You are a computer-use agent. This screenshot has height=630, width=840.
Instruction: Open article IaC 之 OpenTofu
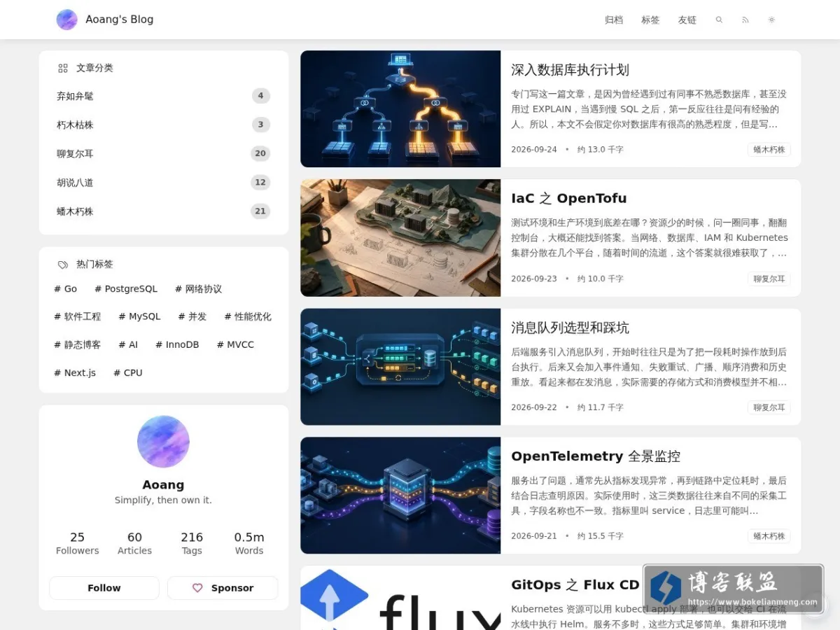point(569,198)
